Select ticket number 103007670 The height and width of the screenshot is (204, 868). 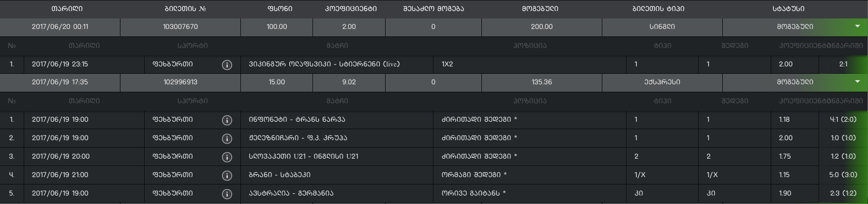(x=180, y=27)
